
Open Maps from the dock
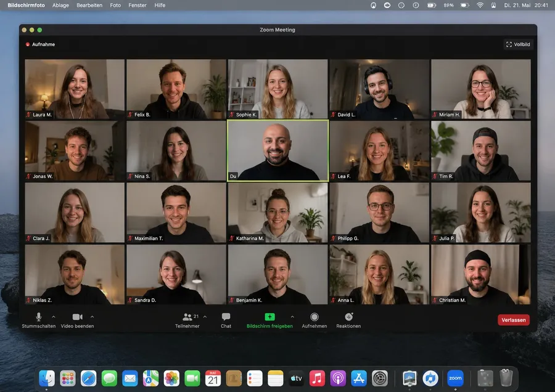pyautogui.click(x=151, y=378)
